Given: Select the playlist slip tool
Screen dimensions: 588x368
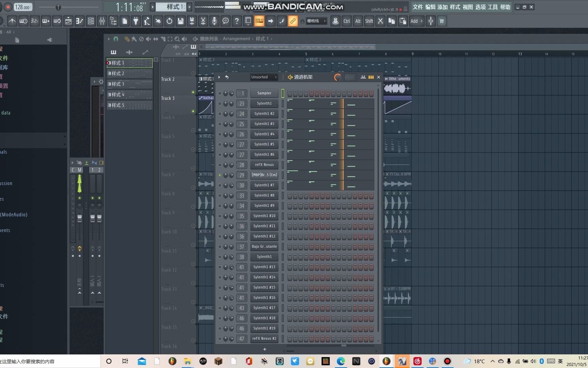Looking at the screenshot, I should 156,39.
